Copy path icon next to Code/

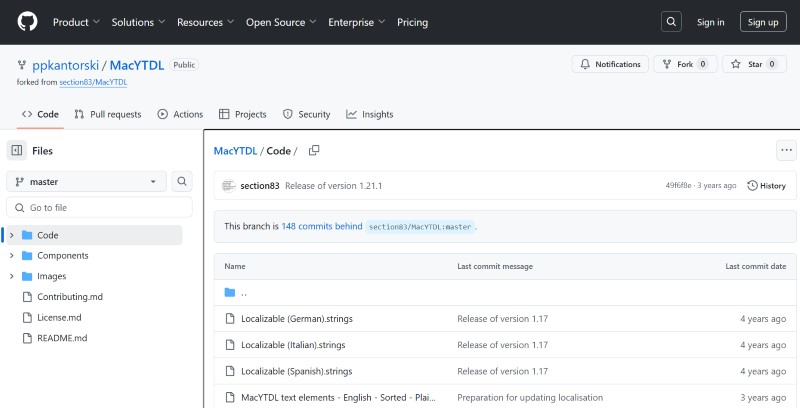pyautogui.click(x=314, y=150)
